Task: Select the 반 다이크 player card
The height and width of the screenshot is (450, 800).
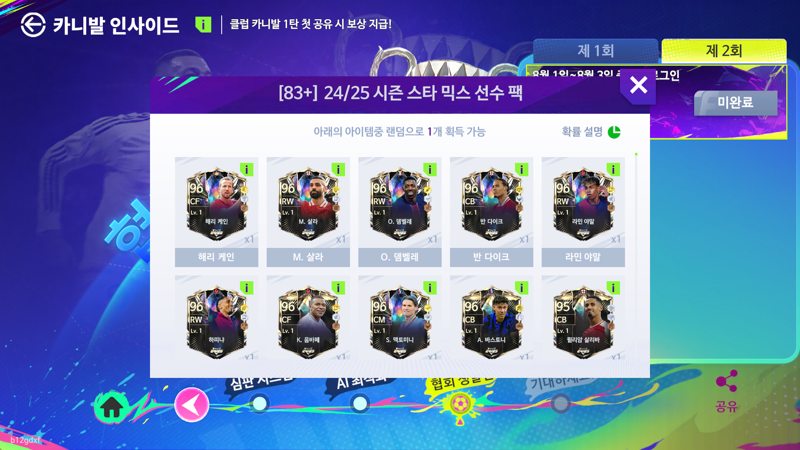Action: (x=491, y=212)
